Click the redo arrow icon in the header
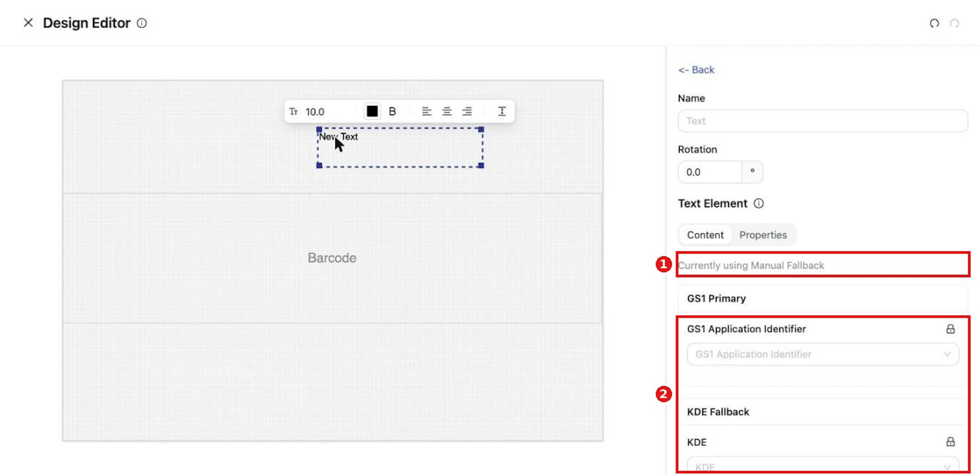This screenshot has width=980, height=475. coord(954,23)
